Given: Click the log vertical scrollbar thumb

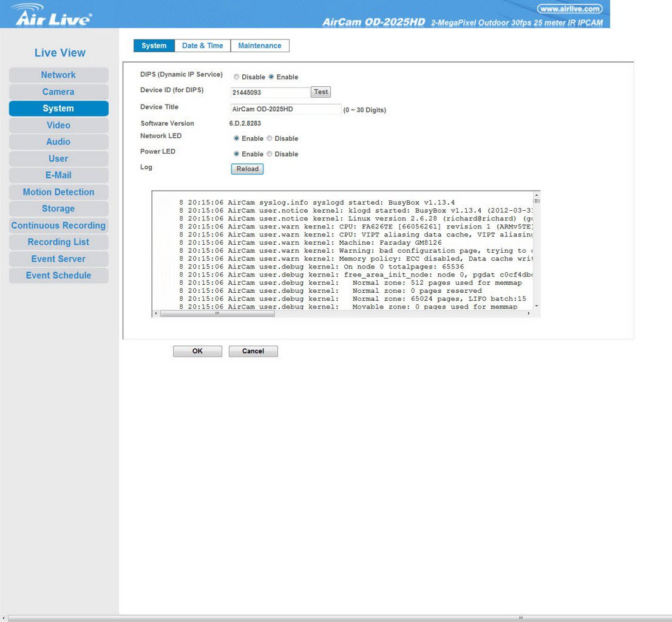Looking at the screenshot, I should (537, 201).
